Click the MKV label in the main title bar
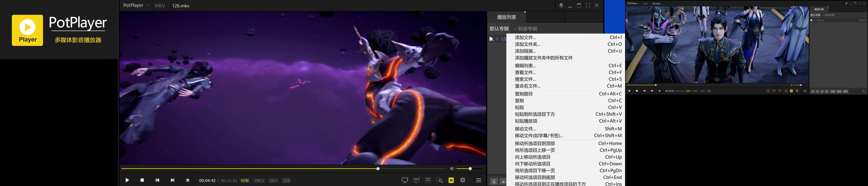This screenshot has width=868, height=186. pyautogui.click(x=160, y=6)
